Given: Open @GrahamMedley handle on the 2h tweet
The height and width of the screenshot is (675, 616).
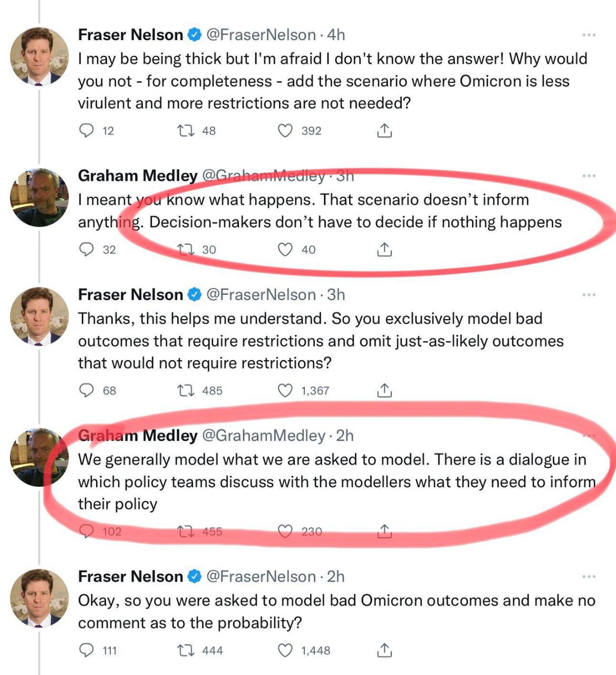Looking at the screenshot, I should point(264,436).
